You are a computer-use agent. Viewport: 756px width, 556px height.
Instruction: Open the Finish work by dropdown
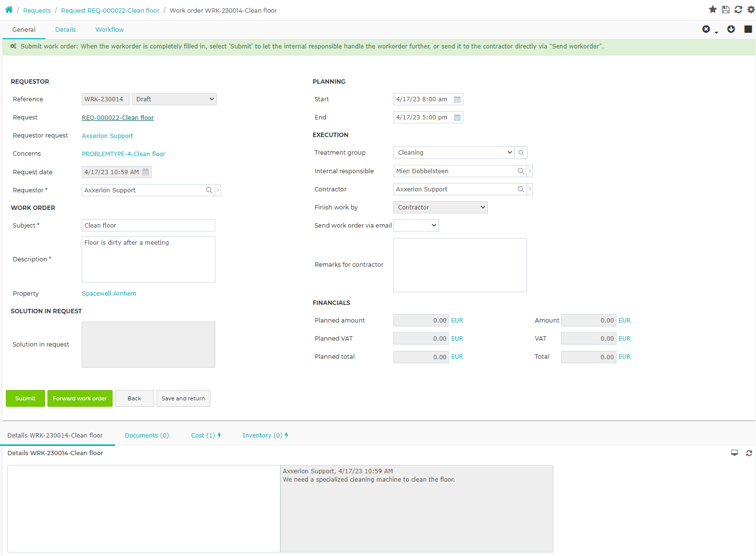point(440,208)
